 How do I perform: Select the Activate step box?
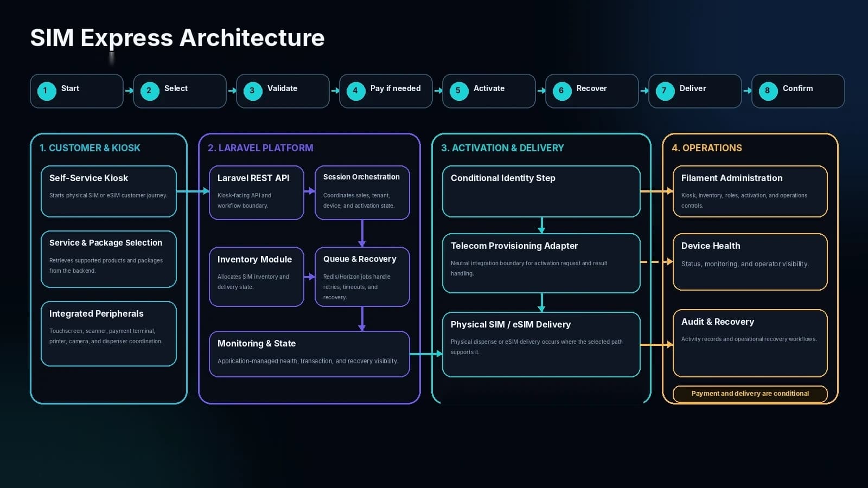pos(489,91)
